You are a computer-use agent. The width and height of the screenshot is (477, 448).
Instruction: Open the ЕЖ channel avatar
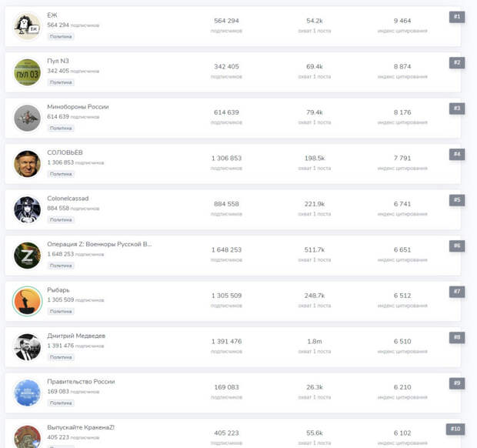pos(27,26)
